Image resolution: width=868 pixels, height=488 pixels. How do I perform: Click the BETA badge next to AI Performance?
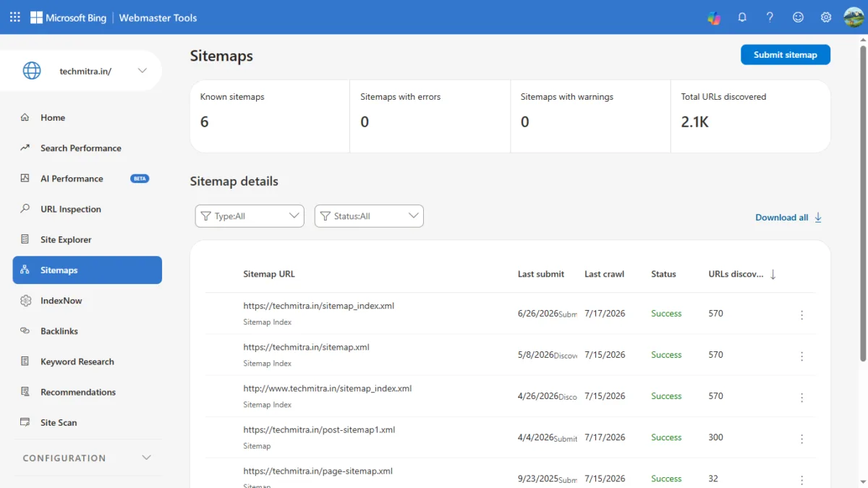140,179
